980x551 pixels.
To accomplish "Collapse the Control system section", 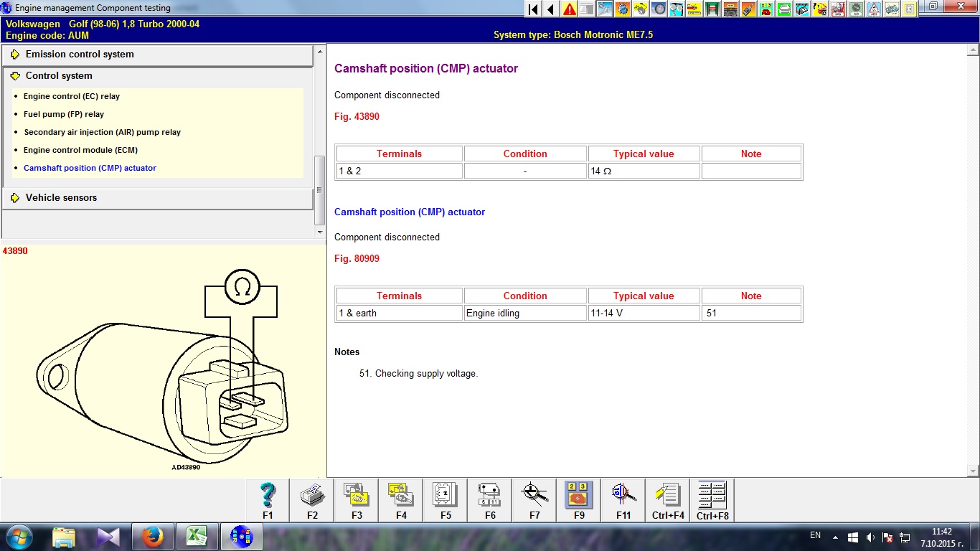I will coord(59,76).
